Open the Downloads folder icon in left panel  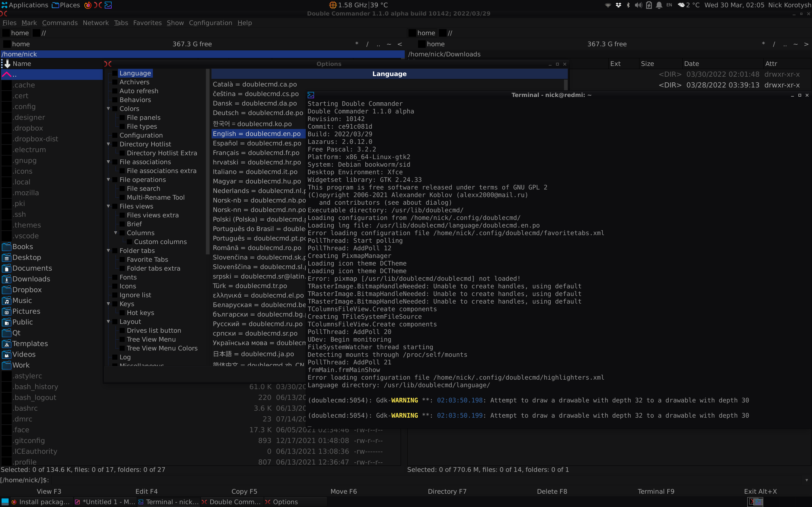(x=7, y=279)
